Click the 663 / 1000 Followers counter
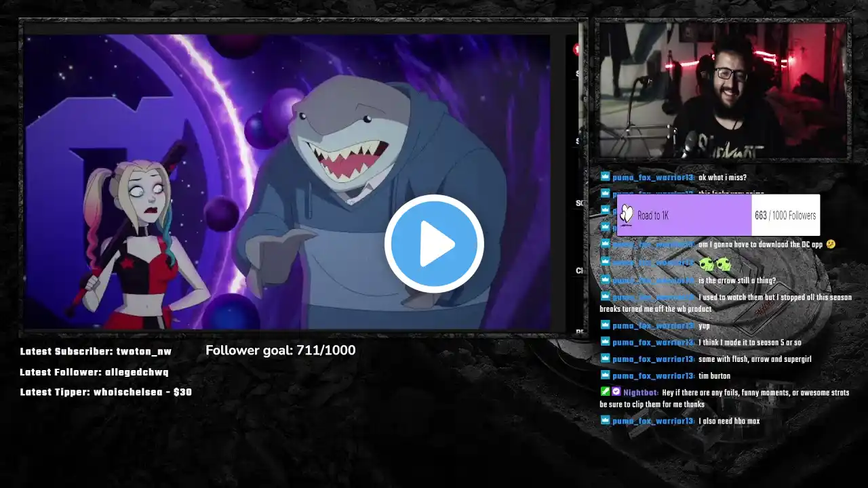Screen dimensions: 868x488 click(785, 216)
